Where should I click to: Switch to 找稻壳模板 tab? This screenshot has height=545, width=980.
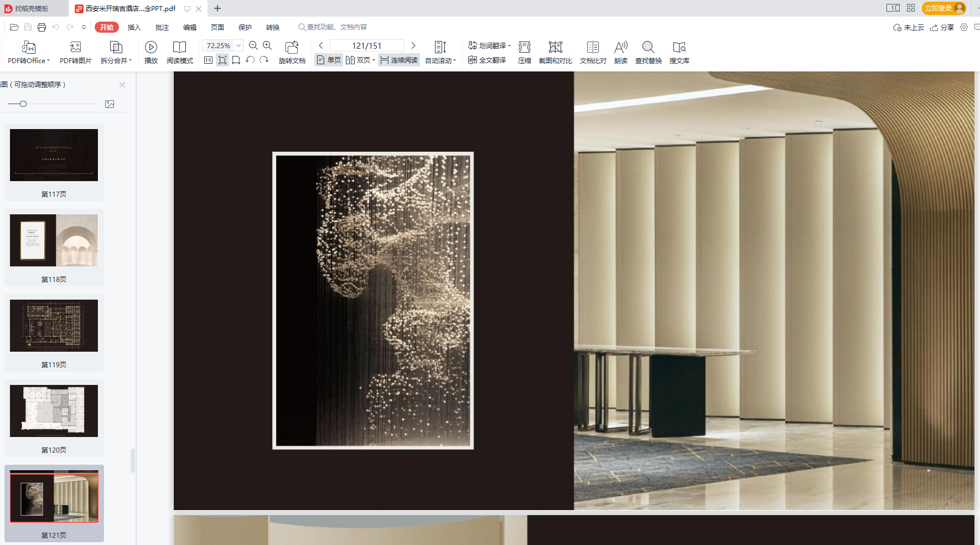click(32, 8)
